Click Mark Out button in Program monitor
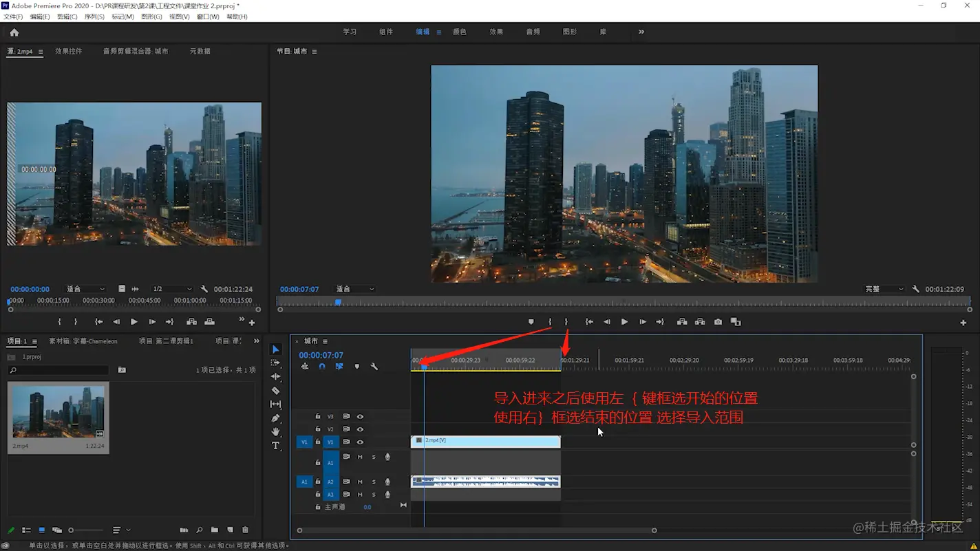The width and height of the screenshot is (980, 551). pyautogui.click(x=566, y=322)
